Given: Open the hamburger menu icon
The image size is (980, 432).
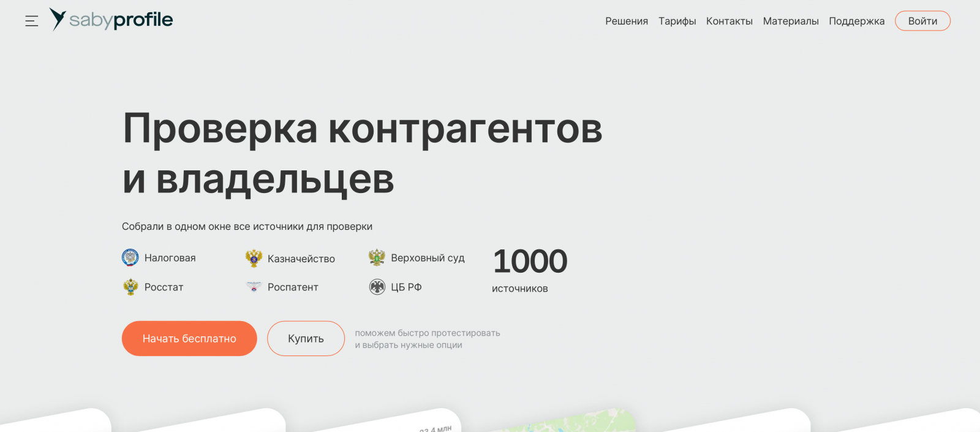Looking at the screenshot, I should (32, 21).
